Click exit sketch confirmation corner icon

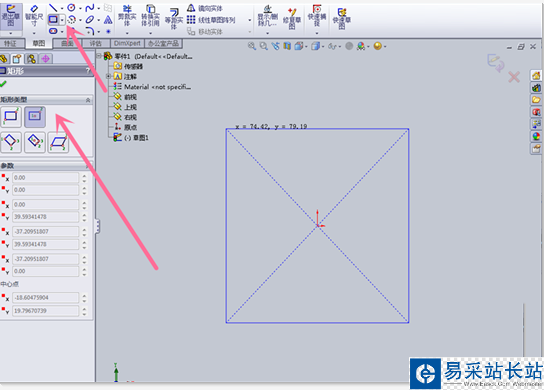click(495, 63)
